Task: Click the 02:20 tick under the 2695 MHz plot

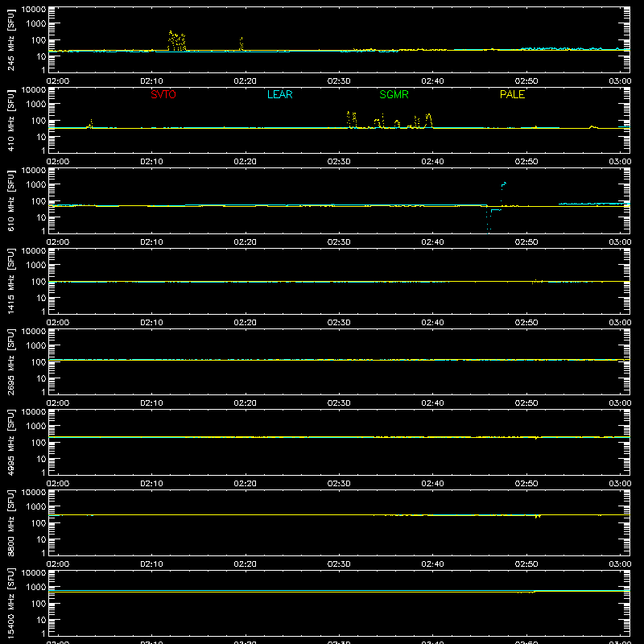Action: pyautogui.click(x=245, y=403)
